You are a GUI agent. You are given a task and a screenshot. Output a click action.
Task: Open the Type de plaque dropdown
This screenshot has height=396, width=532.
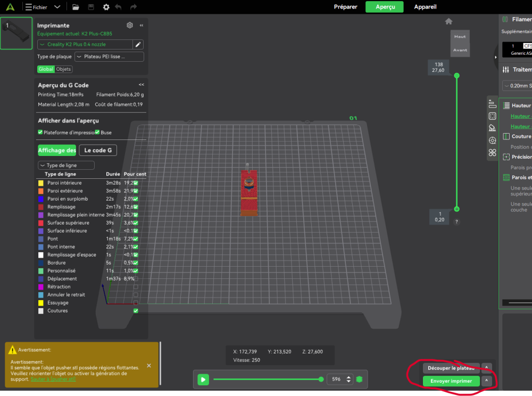109,56
